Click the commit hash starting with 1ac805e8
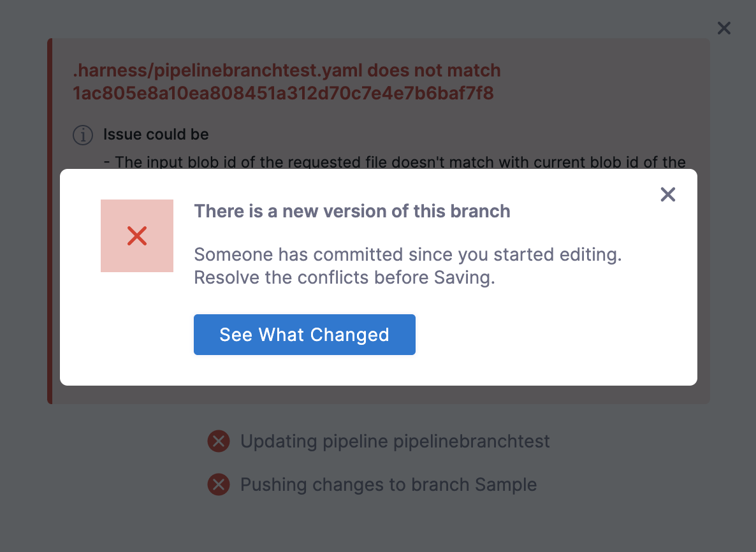This screenshot has width=756, height=552. (x=283, y=94)
